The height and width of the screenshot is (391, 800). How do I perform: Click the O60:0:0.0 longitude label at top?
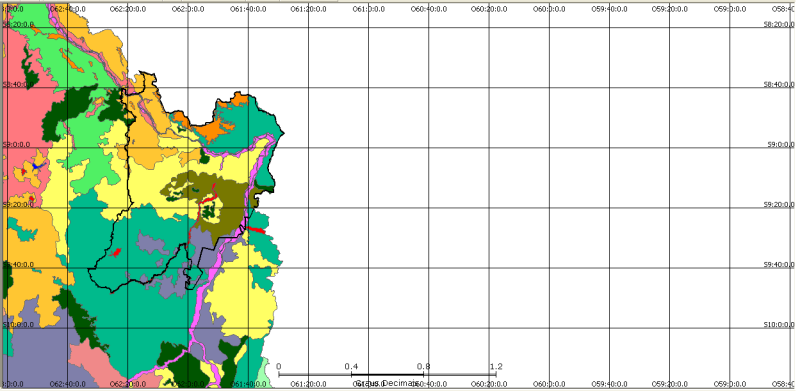pyautogui.click(x=548, y=9)
